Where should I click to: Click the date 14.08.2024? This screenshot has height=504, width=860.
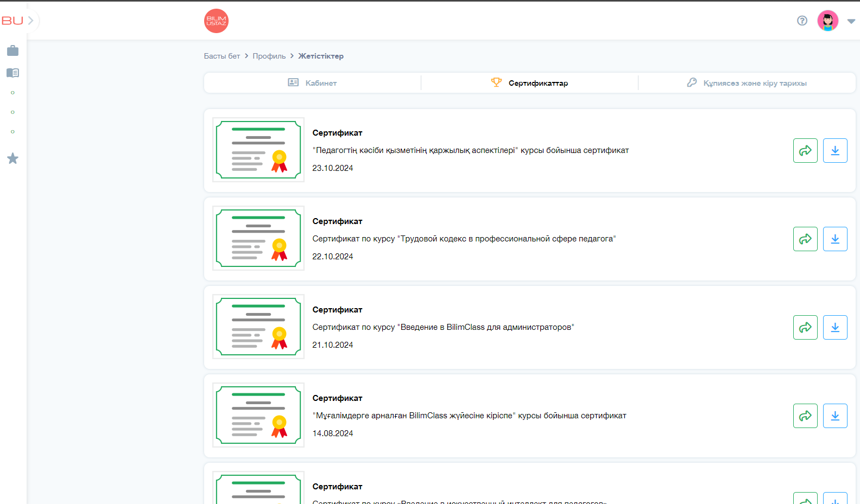333,433
